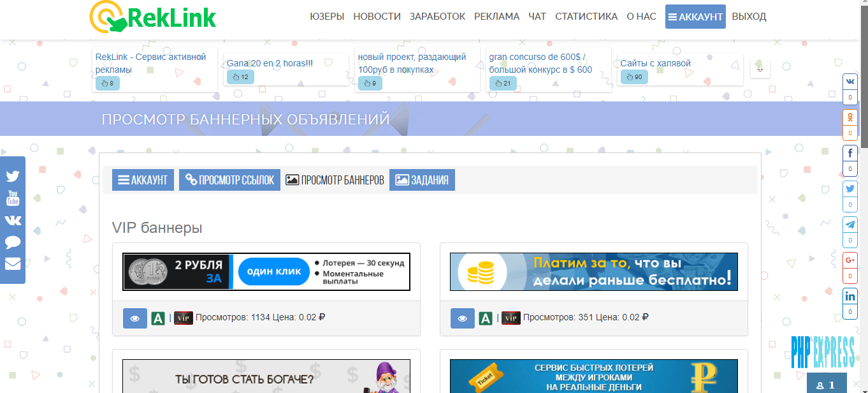Share via the Odnoklassniki icon on the right sidebar
The image size is (868, 393).
coord(850,118)
